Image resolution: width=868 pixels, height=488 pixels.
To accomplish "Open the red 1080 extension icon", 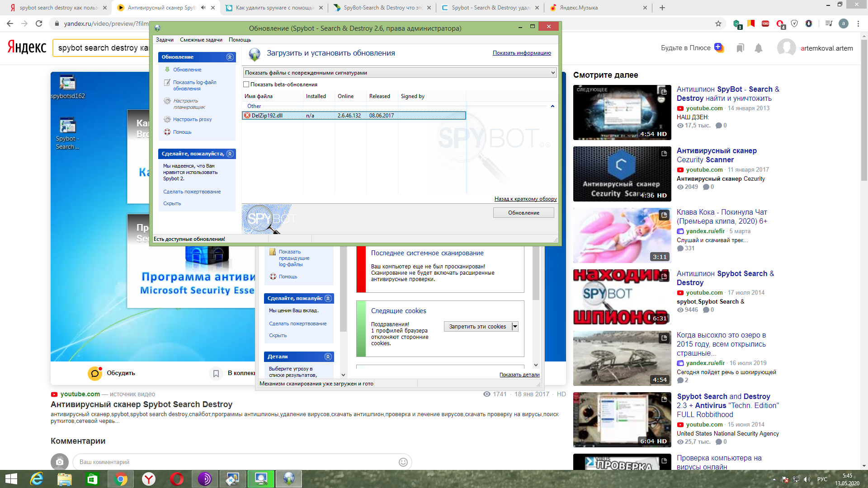I will [765, 23].
